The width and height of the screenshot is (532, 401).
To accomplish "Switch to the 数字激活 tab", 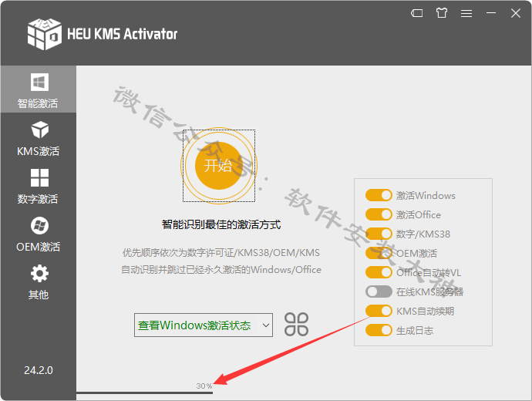I will [x=39, y=187].
